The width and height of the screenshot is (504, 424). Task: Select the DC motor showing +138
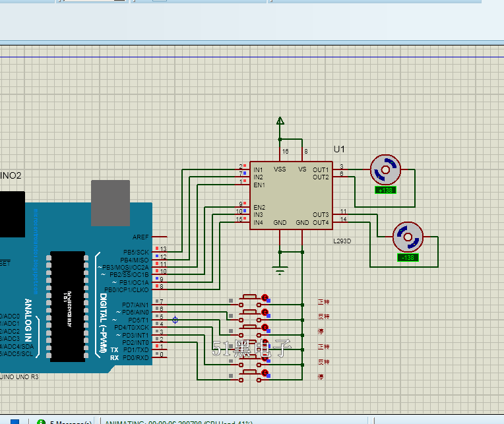385,169
